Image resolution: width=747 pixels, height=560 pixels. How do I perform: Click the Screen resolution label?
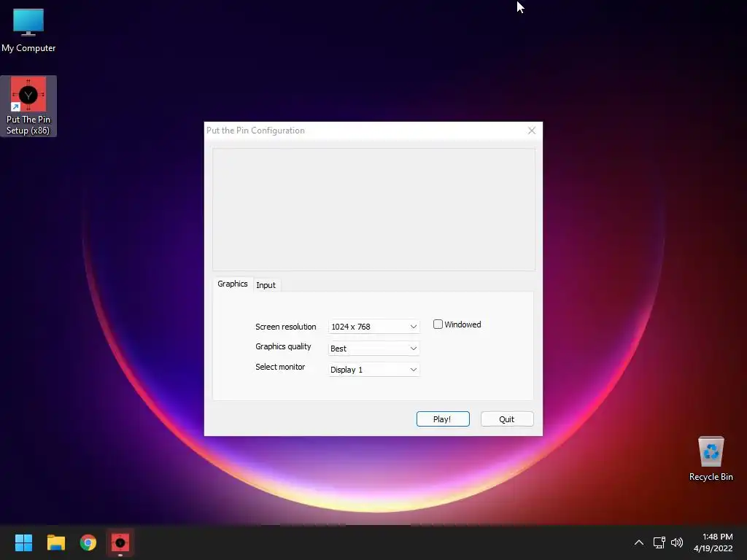(x=285, y=327)
